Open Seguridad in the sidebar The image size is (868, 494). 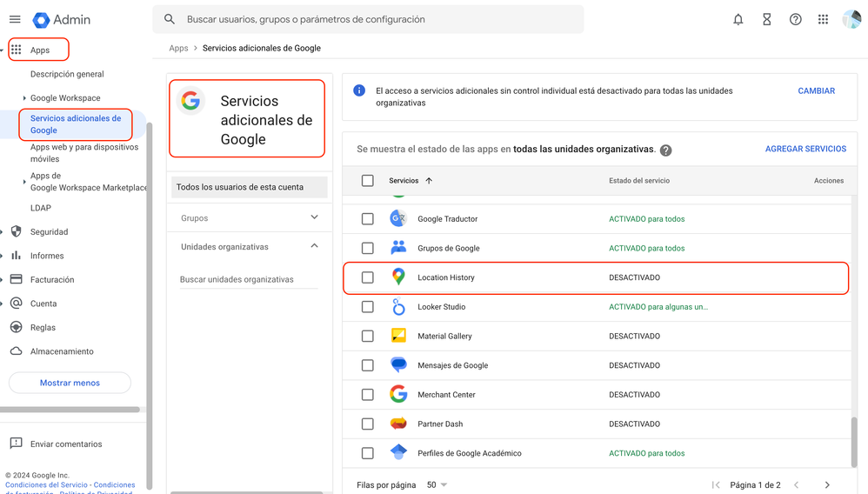tap(50, 231)
